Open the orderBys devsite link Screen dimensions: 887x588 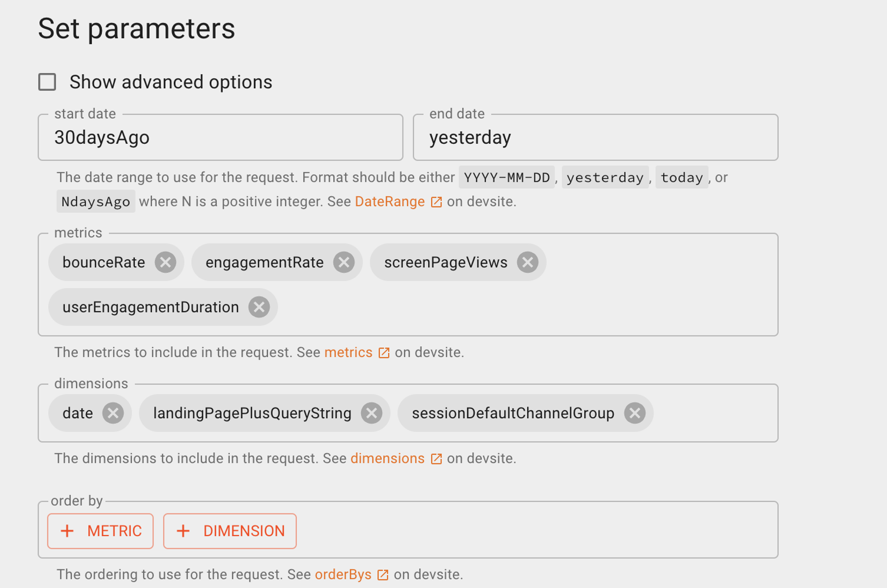click(x=343, y=575)
